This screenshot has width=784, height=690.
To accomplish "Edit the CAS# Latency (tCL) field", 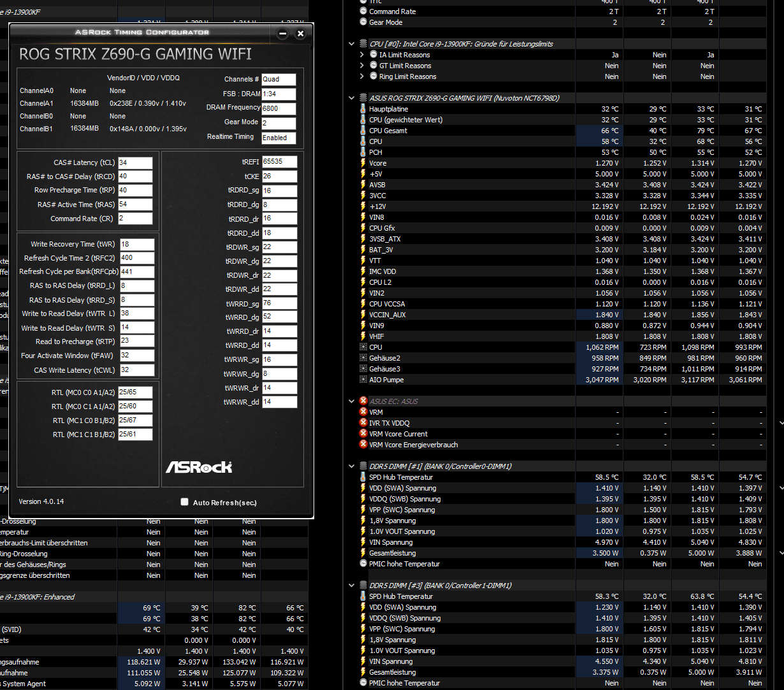I will point(135,162).
